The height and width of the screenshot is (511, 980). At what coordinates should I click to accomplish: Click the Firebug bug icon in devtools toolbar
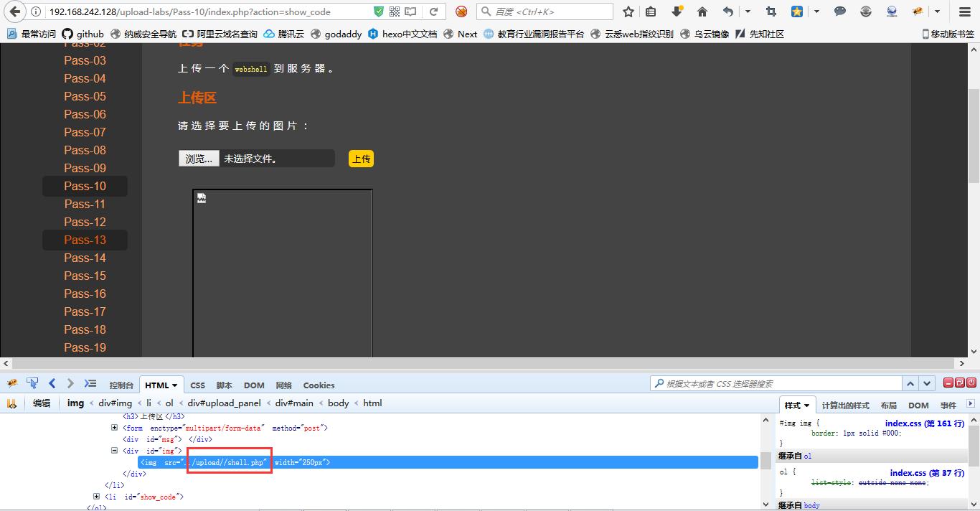coord(11,384)
